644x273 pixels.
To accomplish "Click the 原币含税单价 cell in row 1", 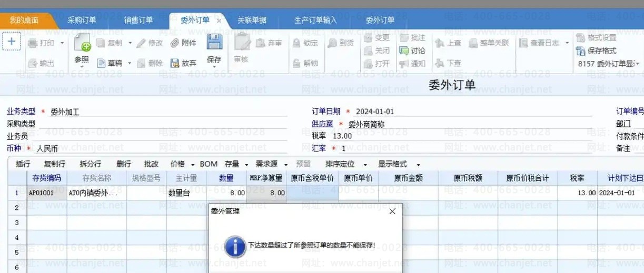I will coord(312,193).
